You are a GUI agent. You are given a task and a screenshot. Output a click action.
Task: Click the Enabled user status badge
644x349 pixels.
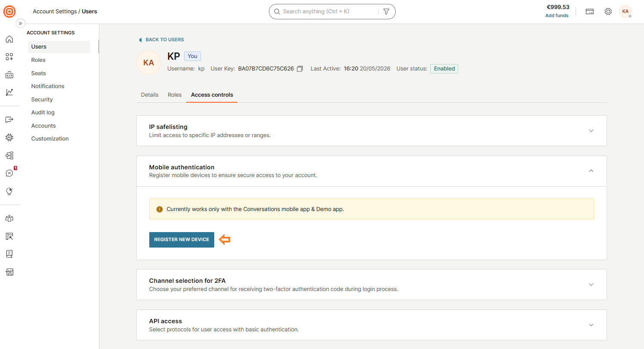point(444,69)
